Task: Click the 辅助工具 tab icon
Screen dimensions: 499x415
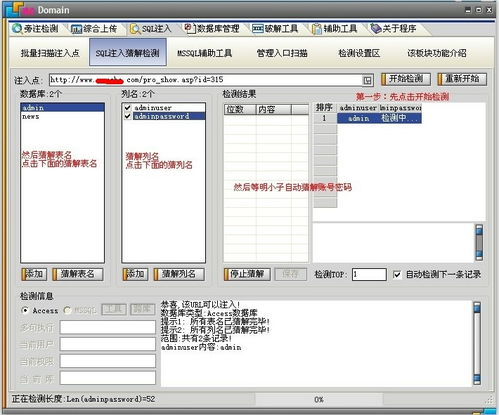Action: click(316, 29)
